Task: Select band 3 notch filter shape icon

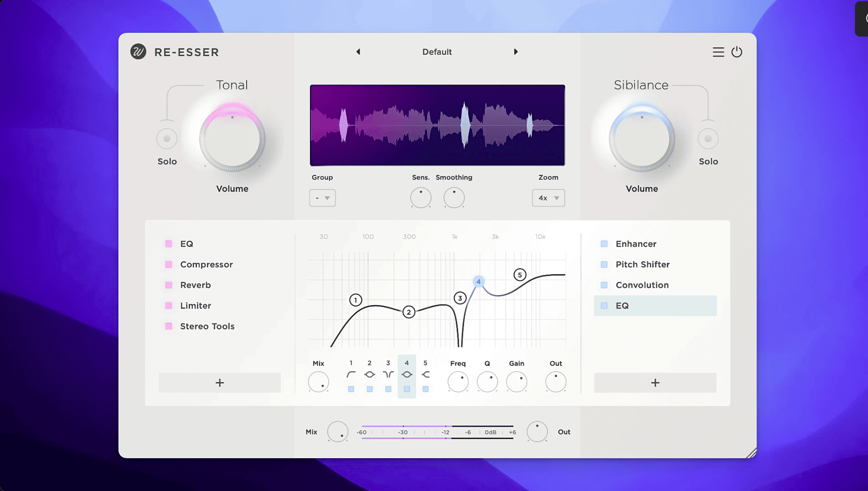Action: (x=388, y=374)
